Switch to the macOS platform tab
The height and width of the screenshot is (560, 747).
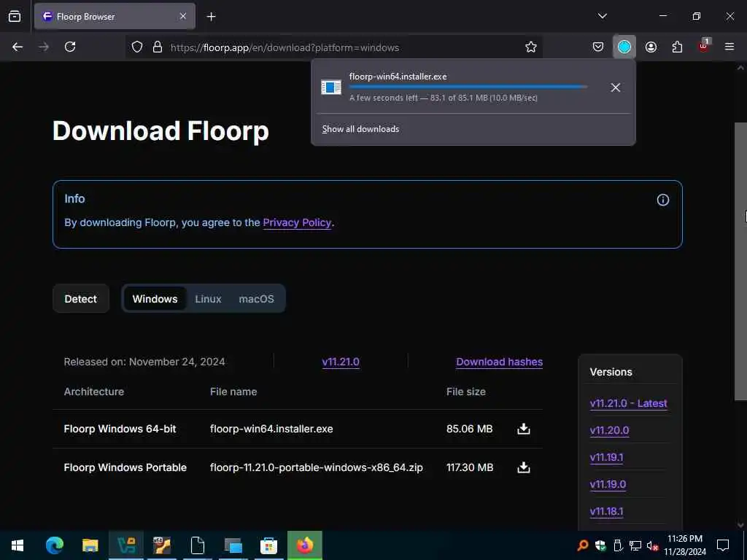coord(256,299)
